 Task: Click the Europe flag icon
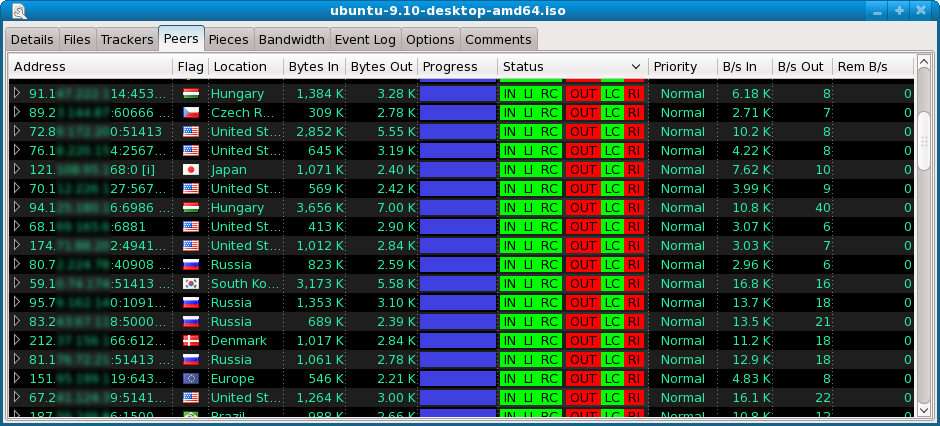coord(190,379)
